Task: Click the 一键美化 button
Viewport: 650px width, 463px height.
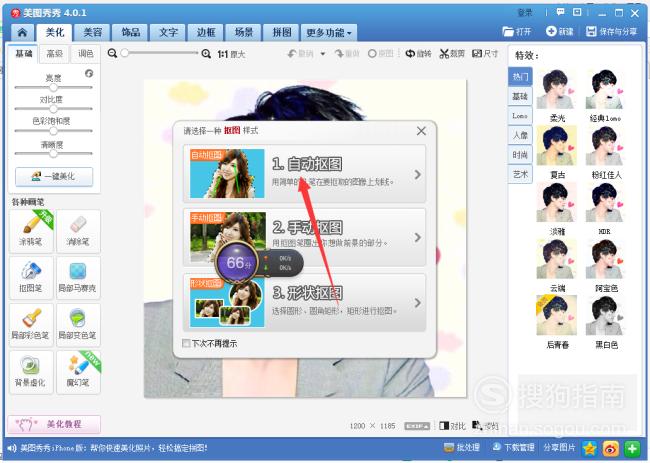Action: pos(54,177)
